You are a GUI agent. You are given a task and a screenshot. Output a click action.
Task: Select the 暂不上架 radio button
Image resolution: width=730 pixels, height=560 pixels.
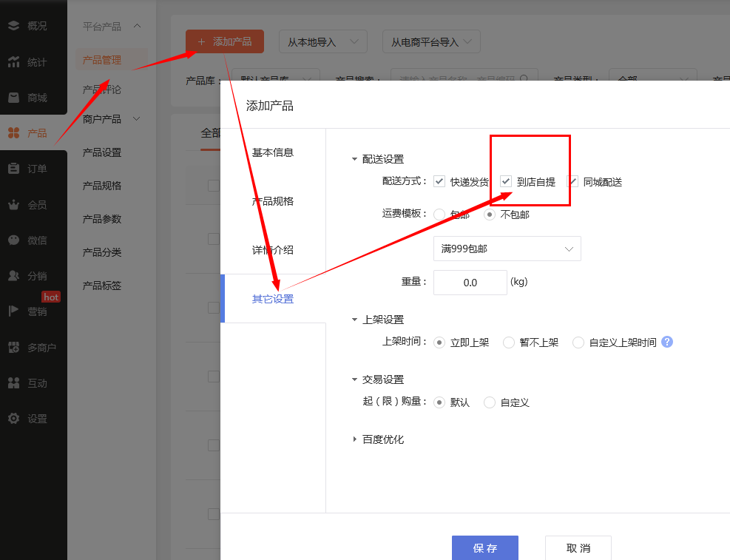[x=509, y=343]
